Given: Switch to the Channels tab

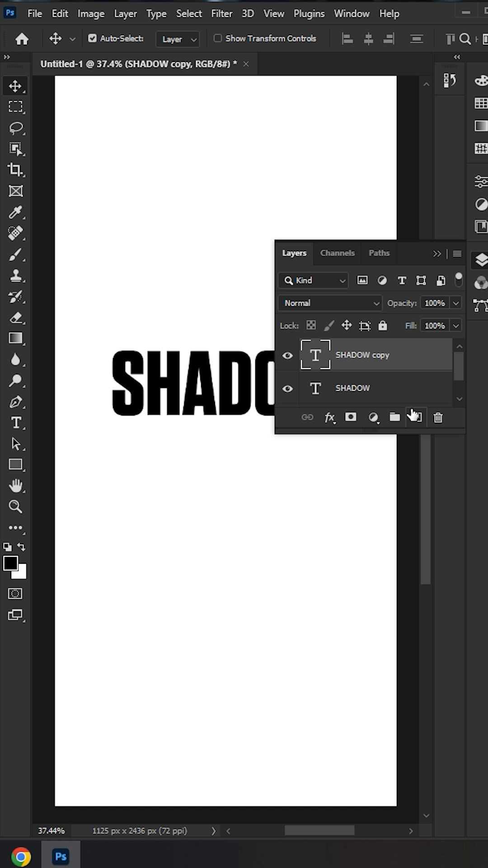Looking at the screenshot, I should coord(338,253).
